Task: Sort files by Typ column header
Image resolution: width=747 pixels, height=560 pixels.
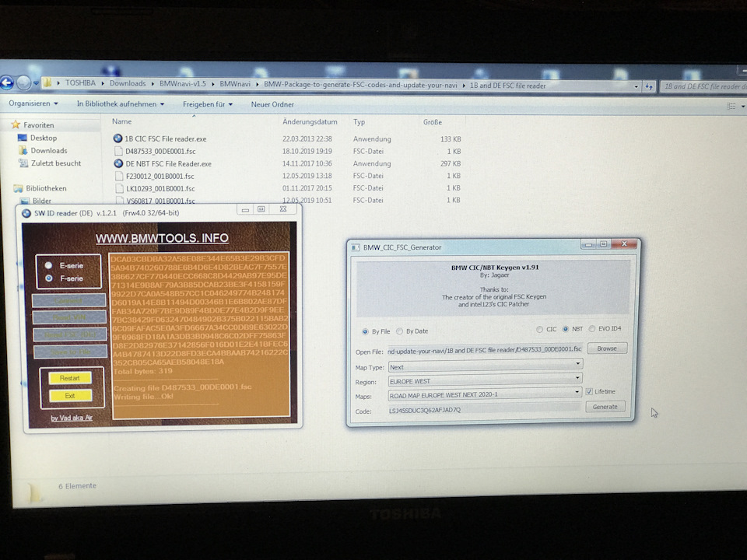Action: (359, 122)
